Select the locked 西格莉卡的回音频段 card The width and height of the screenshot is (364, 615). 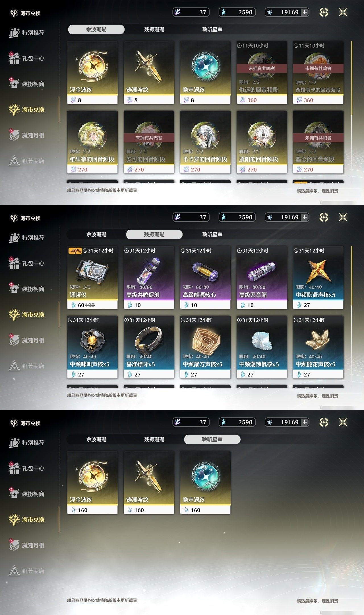(x=318, y=73)
